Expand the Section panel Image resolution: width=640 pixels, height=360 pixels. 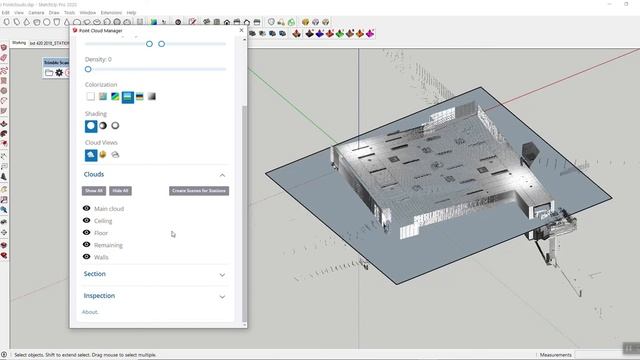pyautogui.click(x=222, y=275)
